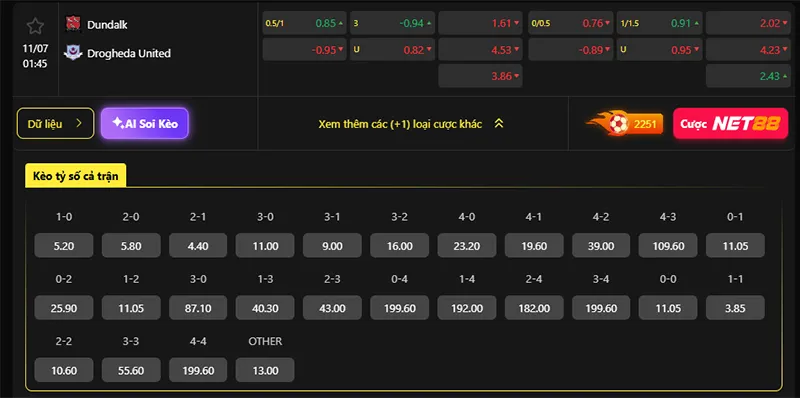Viewport: 800px width, 398px height.
Task: Bet on score 4-1 at 19.60
Action: tap(534, 245)
